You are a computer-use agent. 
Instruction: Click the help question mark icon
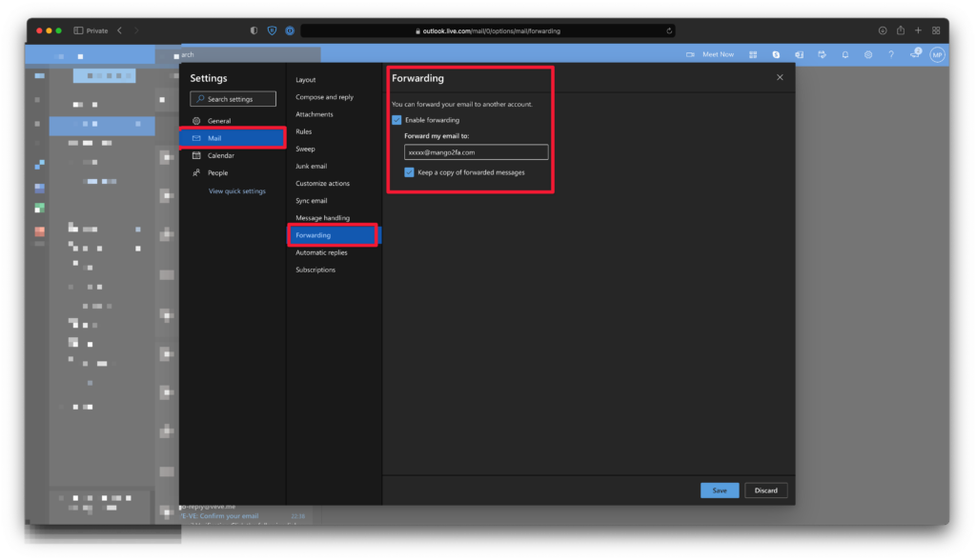[x=891, y=55]
